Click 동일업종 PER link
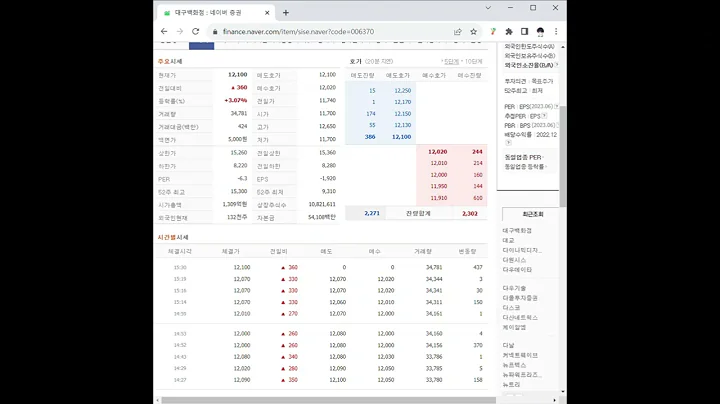Viewport: 720px width, 404px height. pos(523,157)
